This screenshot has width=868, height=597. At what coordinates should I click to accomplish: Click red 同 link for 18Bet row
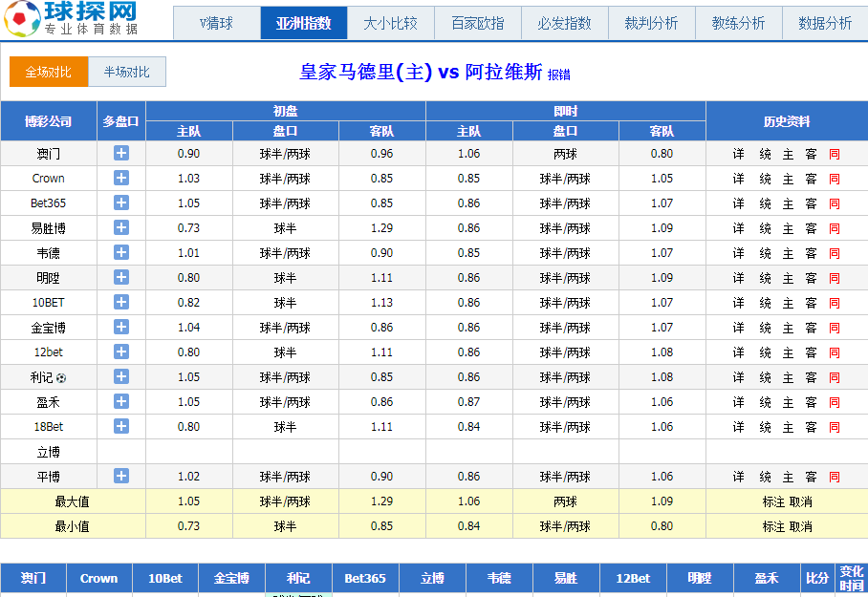pos(835,427)
